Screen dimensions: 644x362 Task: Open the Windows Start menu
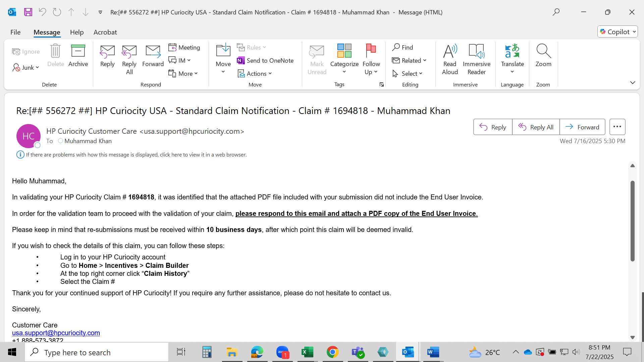pos(12,352)
